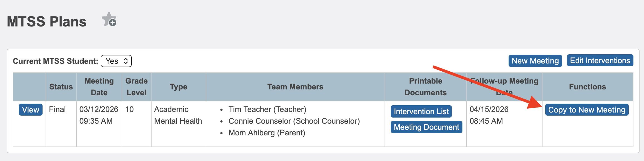Click the Team Members column header

pyautogui.click(x=295, y=87)
